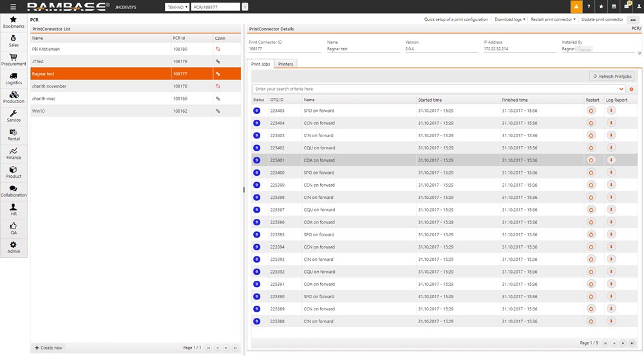Expand the Restart print connector dropdown
This screenshot has height=358, width=644.
coord(553,19)
